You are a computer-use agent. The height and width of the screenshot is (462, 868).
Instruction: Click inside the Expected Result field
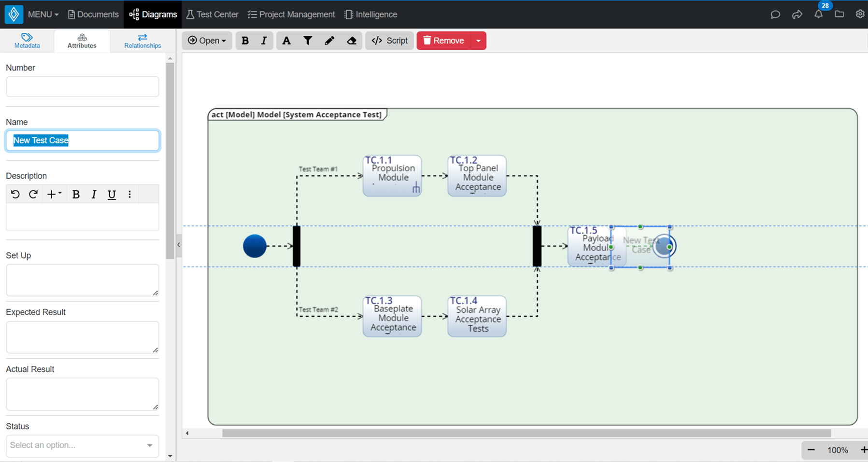[x=82, y=336]
